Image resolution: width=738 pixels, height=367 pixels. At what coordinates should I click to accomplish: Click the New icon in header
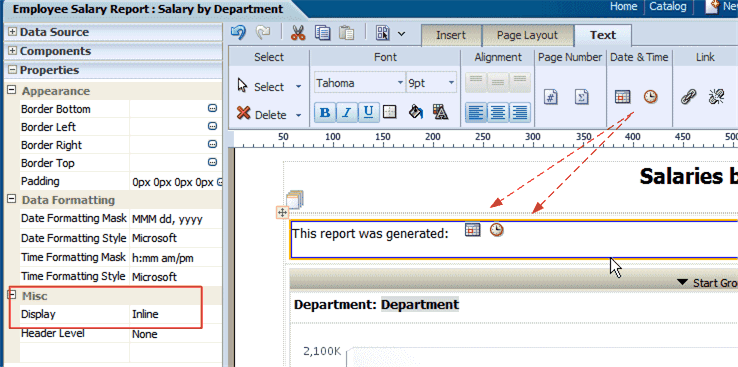coord(714,7)
